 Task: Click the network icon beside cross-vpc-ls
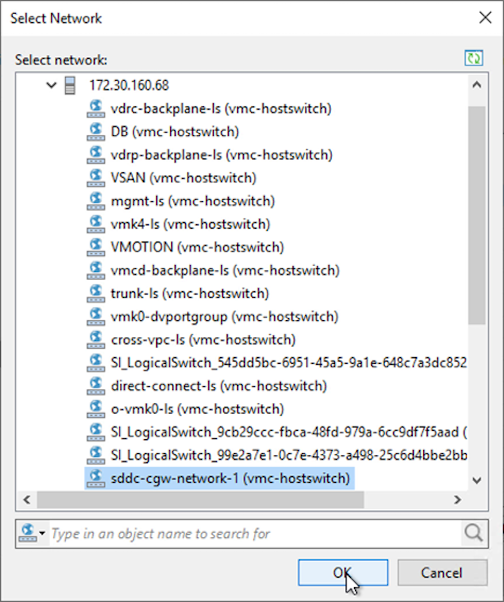96,340
